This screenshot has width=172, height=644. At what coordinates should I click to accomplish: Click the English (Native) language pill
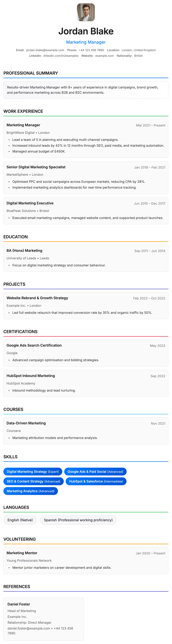(x=20, y=520)
